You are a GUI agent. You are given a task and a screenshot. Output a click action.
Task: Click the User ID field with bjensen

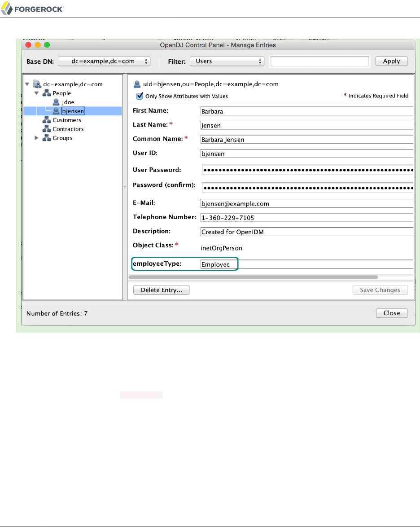pos(307,154)
